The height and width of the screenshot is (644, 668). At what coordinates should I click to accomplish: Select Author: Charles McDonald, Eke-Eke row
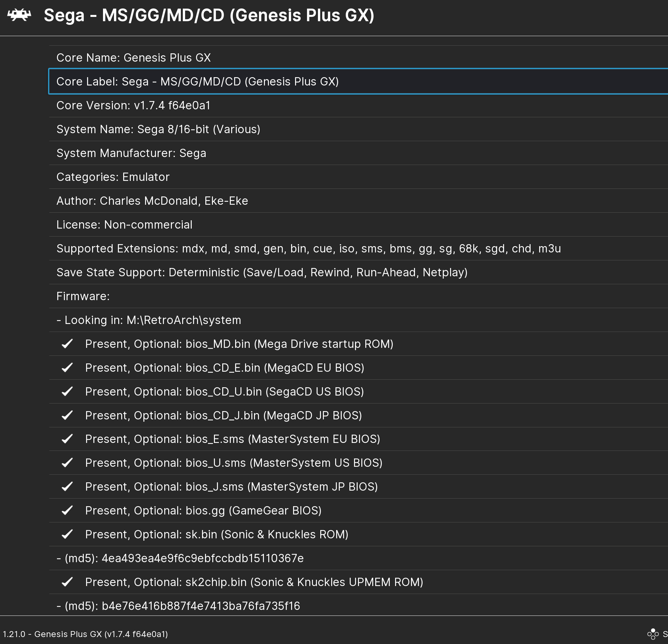click(359, 201)
